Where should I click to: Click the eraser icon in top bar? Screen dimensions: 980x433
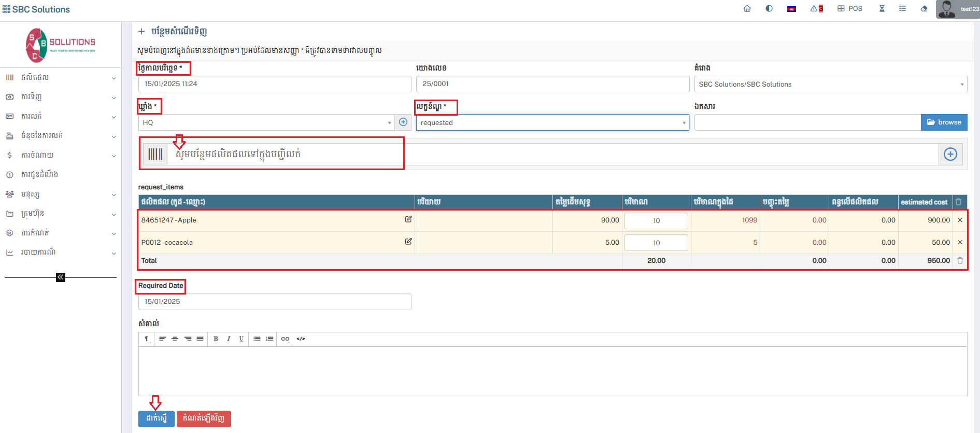(x=924, y=9)
